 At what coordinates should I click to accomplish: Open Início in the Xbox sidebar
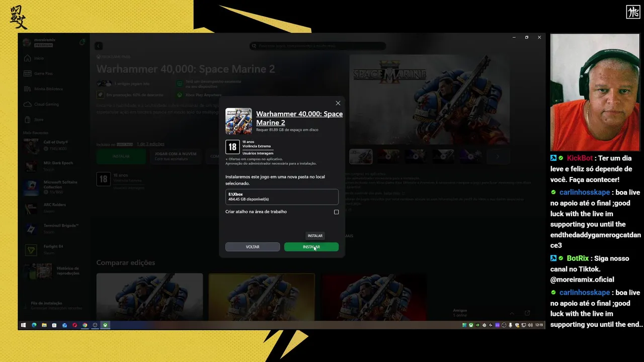pyautogui.click(x=38, y=58)
